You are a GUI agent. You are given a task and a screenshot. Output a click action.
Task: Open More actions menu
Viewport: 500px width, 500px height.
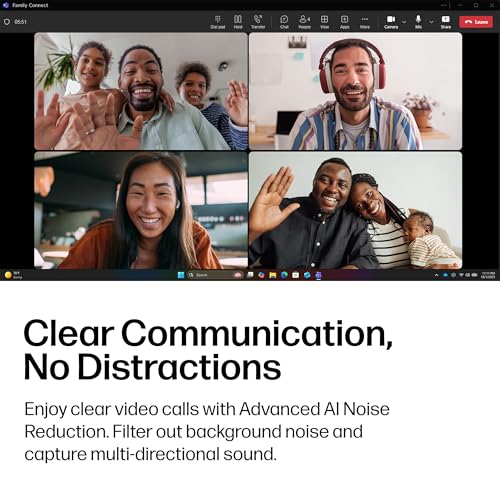(365, 22)
